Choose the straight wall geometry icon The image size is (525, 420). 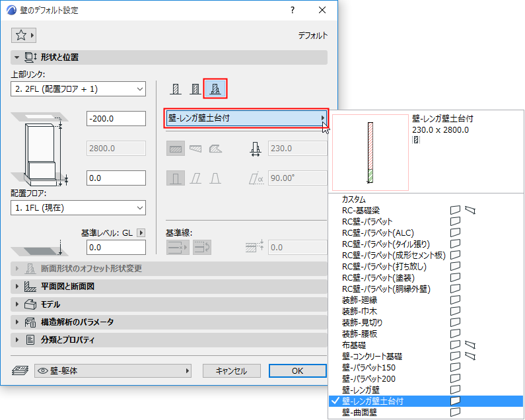(x=176, y=149)
